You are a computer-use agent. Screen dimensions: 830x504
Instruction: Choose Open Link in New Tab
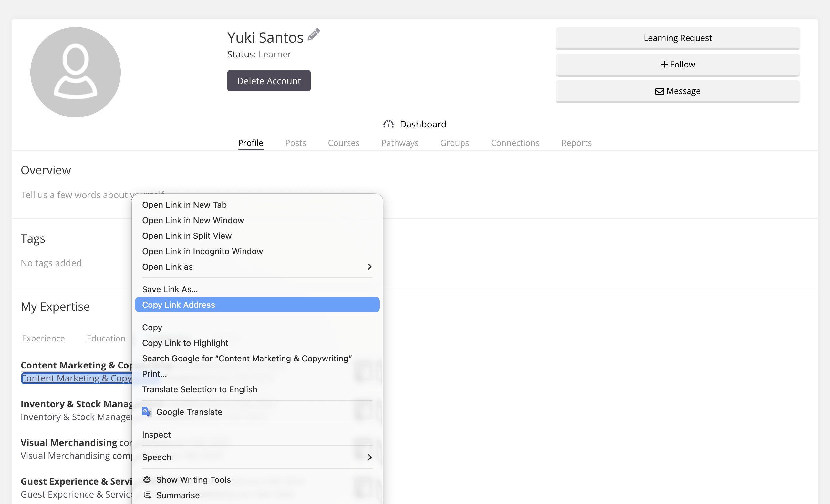257,205
